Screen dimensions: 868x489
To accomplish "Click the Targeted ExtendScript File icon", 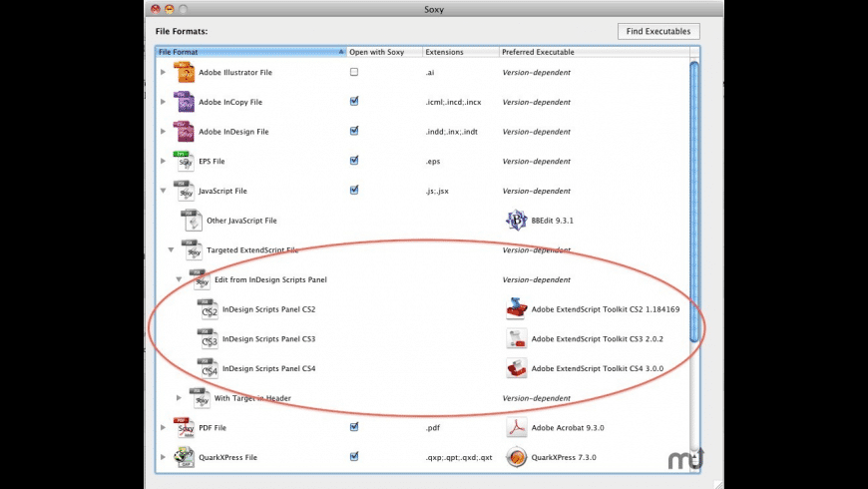I will (x=192, y=250).
